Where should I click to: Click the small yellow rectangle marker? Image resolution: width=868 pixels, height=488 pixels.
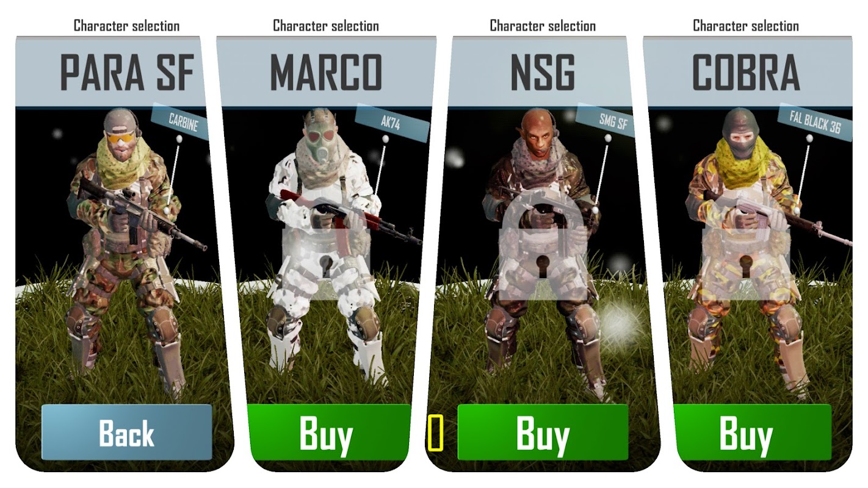[435, 432]
